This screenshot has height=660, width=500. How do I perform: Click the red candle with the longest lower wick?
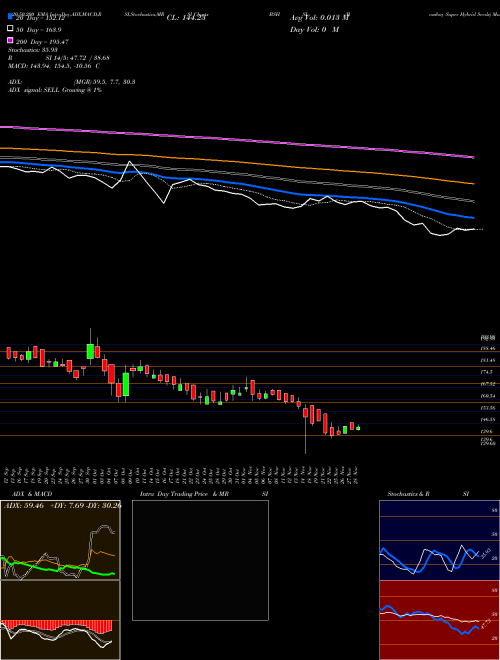point(306,430)
